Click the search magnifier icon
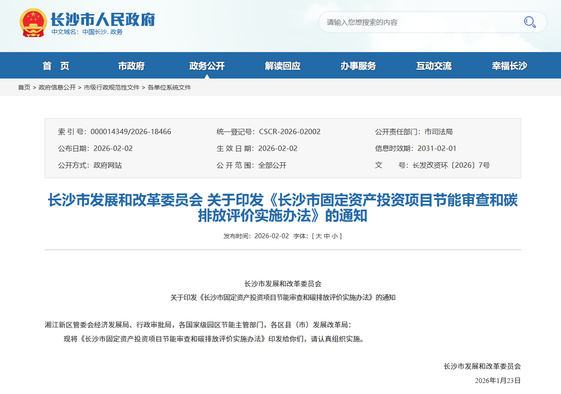Viewport: 561px width, 394px height. click(530, 22)
